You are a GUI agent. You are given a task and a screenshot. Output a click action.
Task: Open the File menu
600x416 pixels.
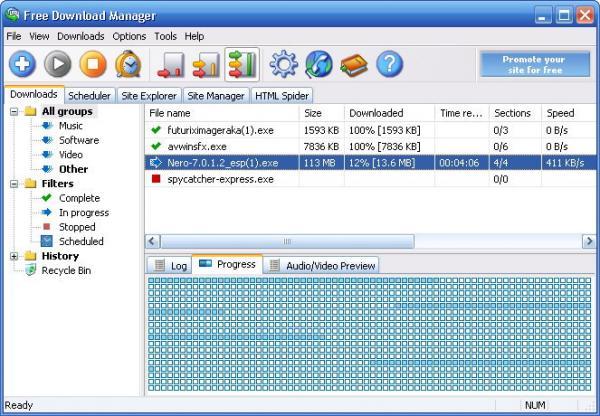click(x=14, y=36)
